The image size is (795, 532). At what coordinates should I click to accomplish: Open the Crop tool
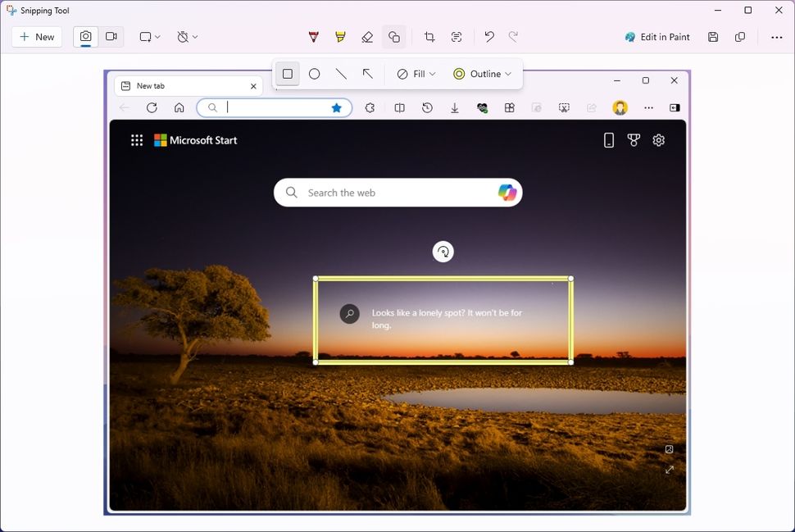pyautogui.click(x=429, y=37)
